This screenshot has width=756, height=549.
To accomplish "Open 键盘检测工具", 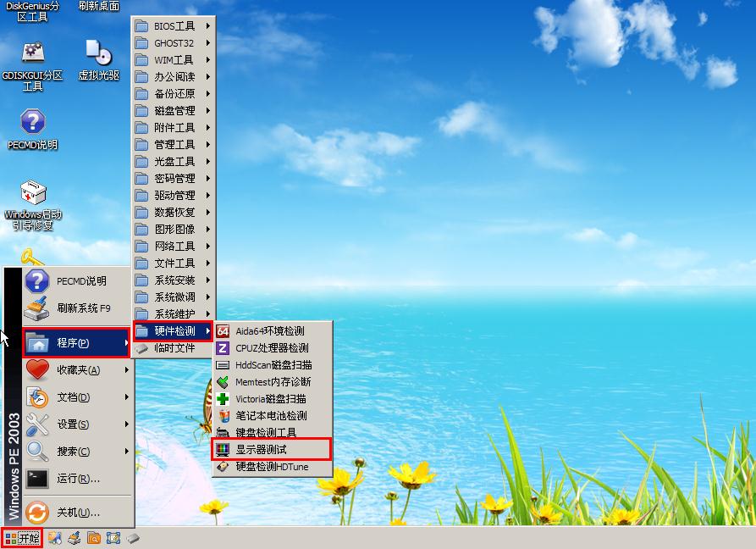I will point(273,432).
